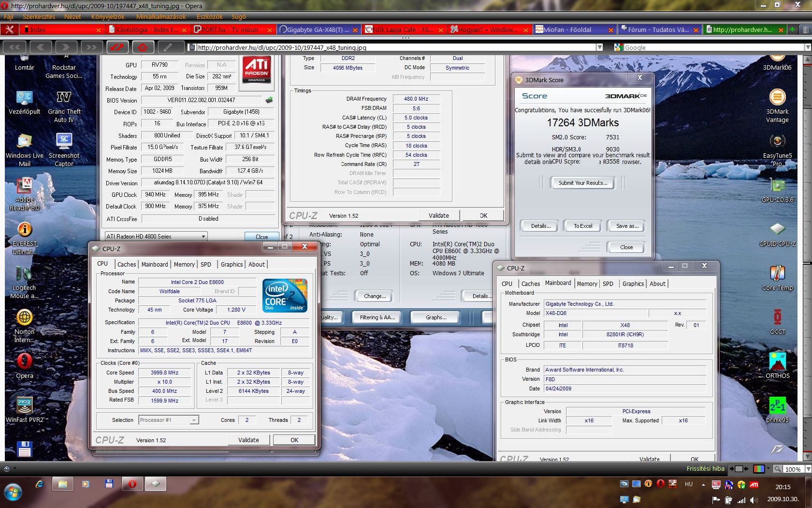Open the Fájl menu

tap(9, 16)
